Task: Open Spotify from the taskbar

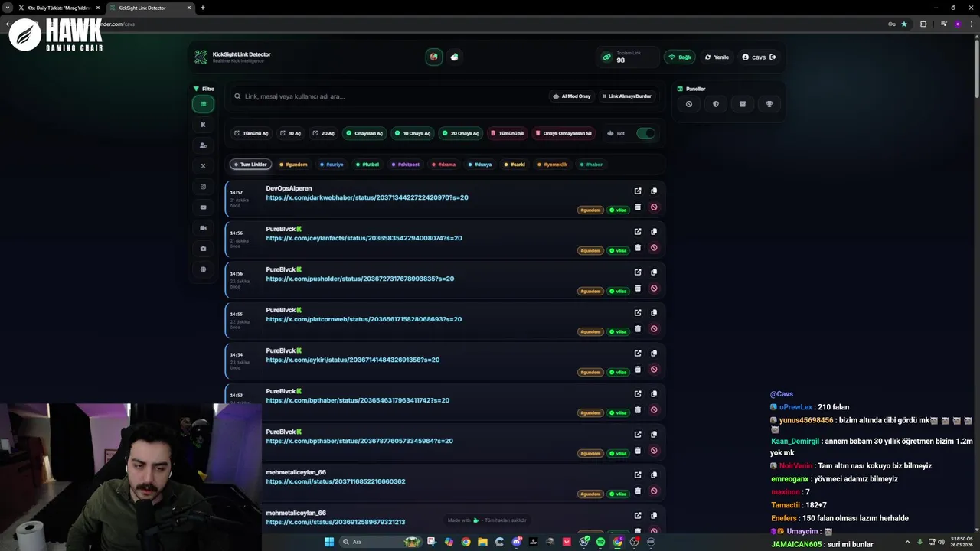Action: pyautogui.click(x=600, y=542)
